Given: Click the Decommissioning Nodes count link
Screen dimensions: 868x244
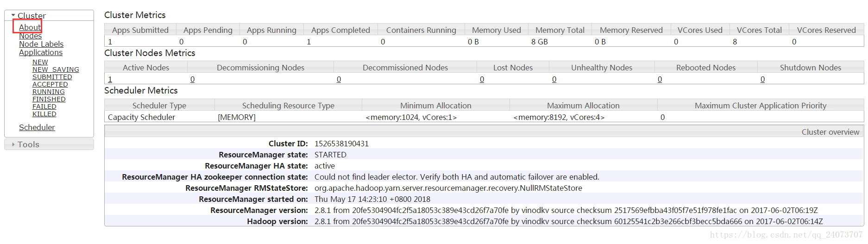Looking at the screenshot, I should click(x=193, y=79).
